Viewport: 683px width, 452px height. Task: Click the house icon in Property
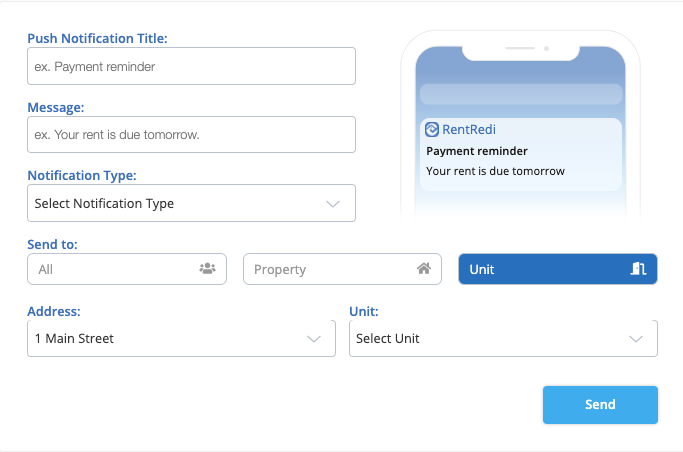[424, 269]
